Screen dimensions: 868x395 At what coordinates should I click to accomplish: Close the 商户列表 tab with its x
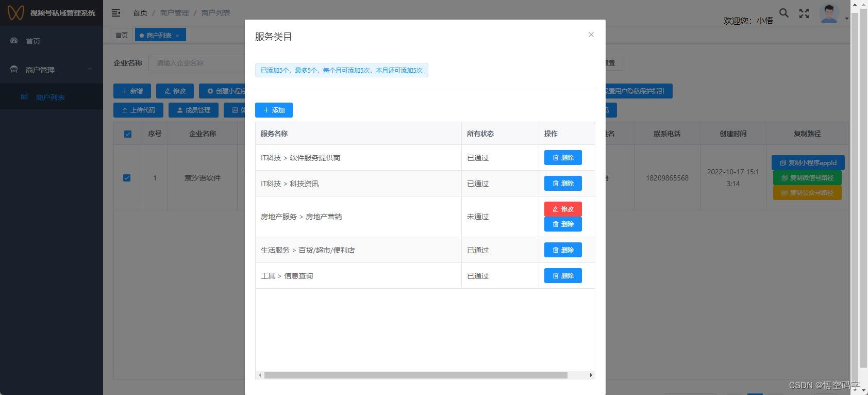(x=177, y=36)
